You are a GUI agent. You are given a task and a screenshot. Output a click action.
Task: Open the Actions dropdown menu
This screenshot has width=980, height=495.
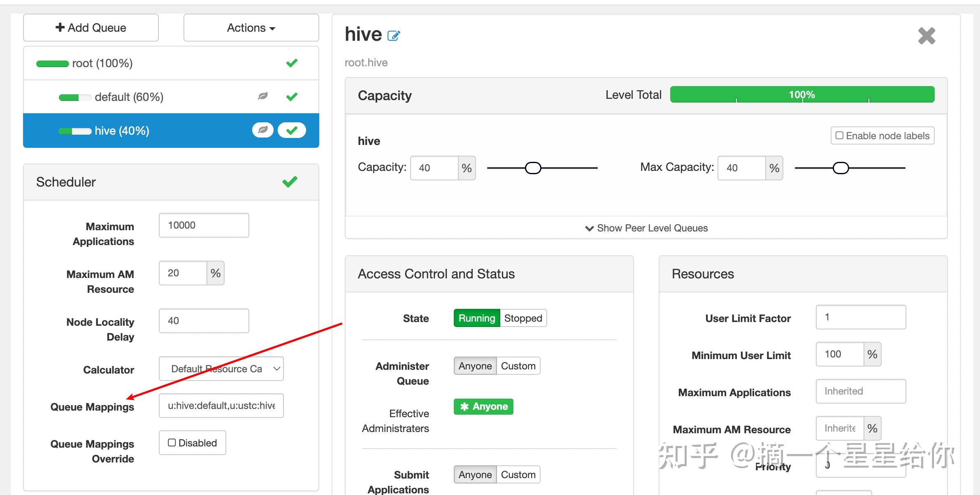pyautogui.click(x=251, y=28)
